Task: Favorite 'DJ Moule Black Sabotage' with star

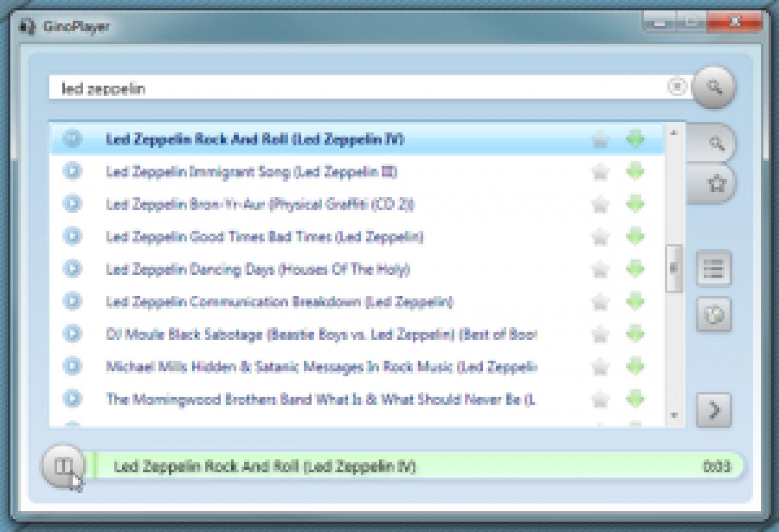Action: tap(600, 334)
